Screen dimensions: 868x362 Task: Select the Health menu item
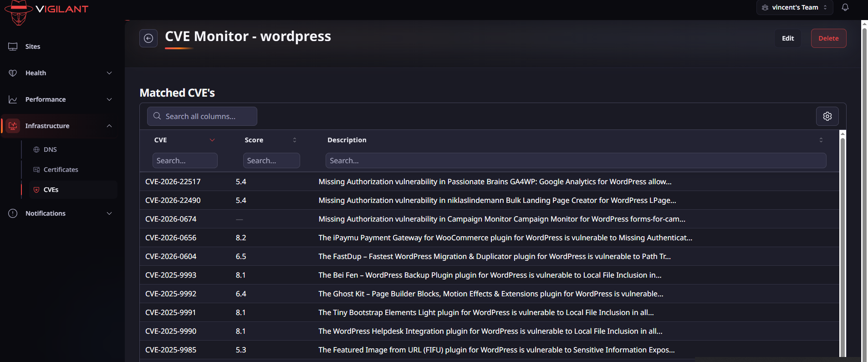(x=59, y=73)
